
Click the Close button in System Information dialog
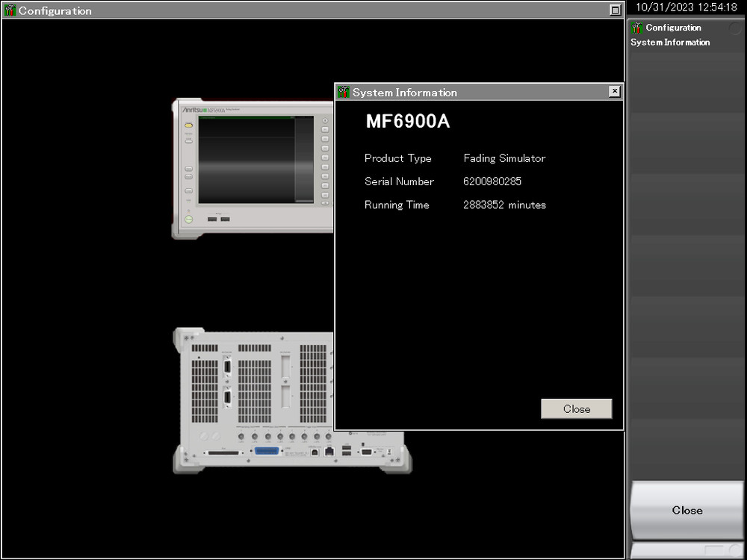[x=577, y=408]
